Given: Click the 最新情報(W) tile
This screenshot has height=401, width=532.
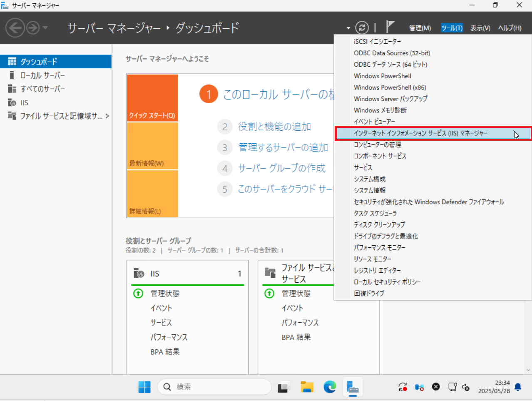Looking at the screenshot, I should click(152, 146).
